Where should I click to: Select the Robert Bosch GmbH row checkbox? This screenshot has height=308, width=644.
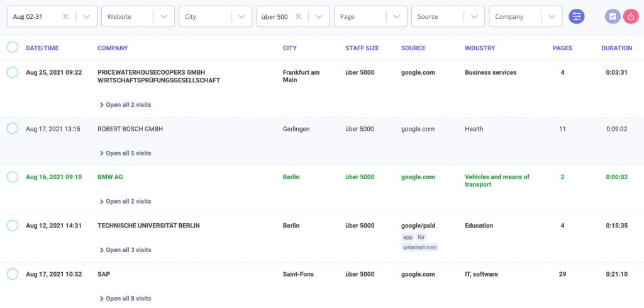pos(13,128)
